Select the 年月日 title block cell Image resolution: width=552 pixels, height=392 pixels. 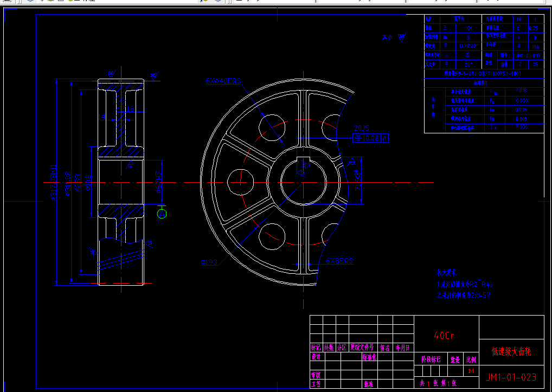coord(402,348)
